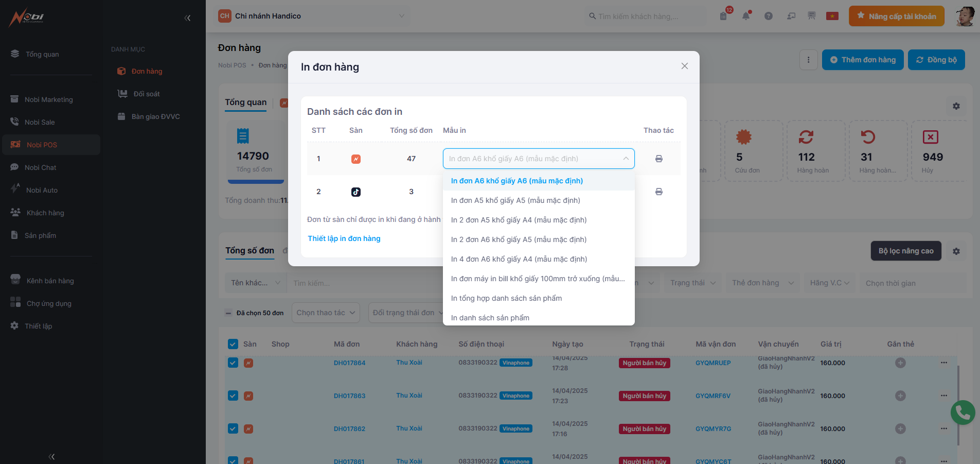Collapse the sidebar with double-chevron icon
The width and height of the screenshot is (980, 464).
[x=187, y=18]
